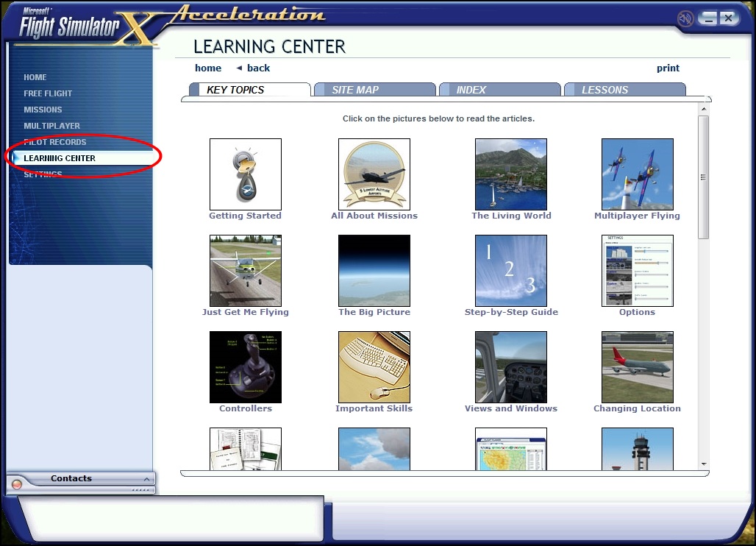Click the back link text
The height and width of the screenshot is (546, 756).
pos(258,68)
